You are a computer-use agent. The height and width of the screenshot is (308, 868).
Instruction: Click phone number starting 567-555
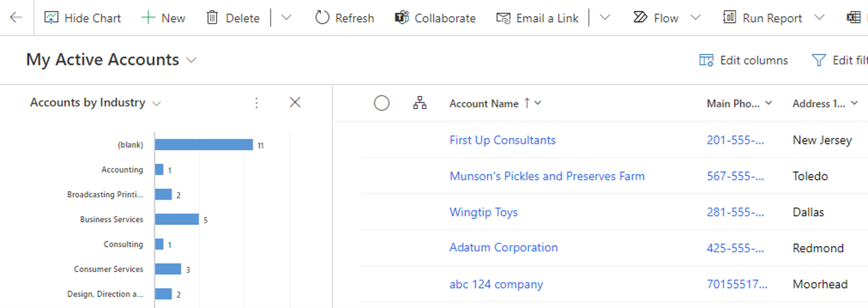point(736,176)
